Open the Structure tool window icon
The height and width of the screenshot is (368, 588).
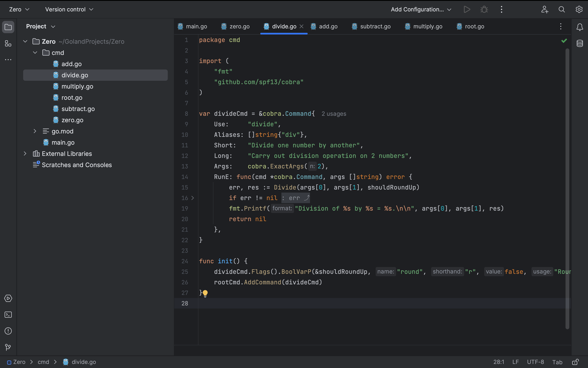(8, 43)
